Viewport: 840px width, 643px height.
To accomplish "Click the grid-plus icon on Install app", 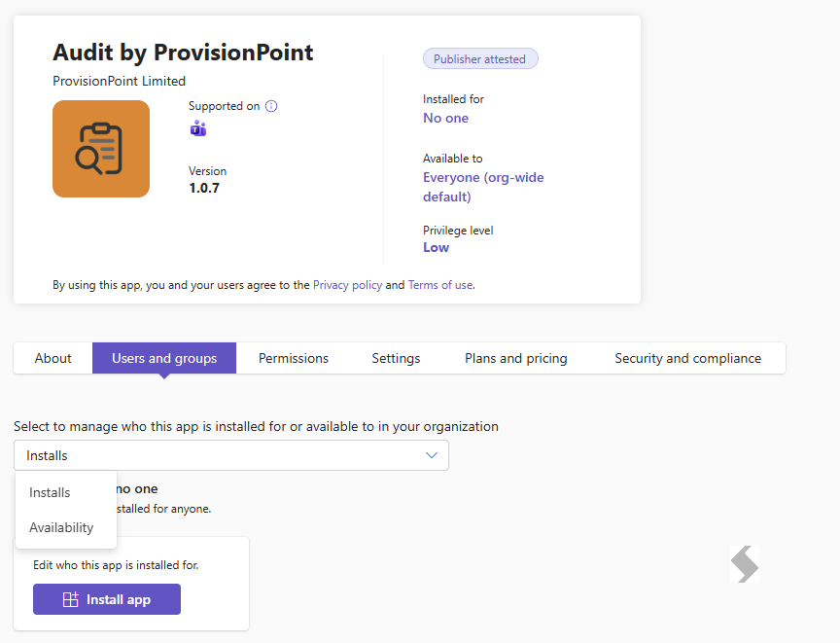I will (71, 599).
